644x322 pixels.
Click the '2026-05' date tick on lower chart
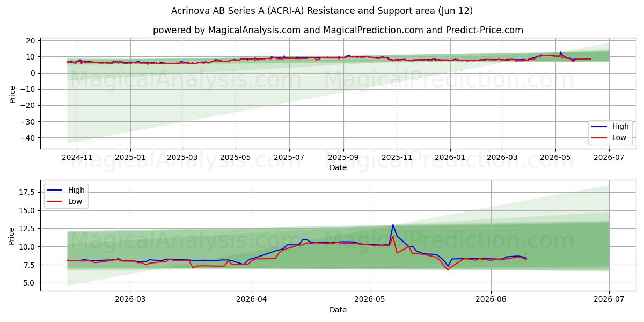tap(369, 299)
